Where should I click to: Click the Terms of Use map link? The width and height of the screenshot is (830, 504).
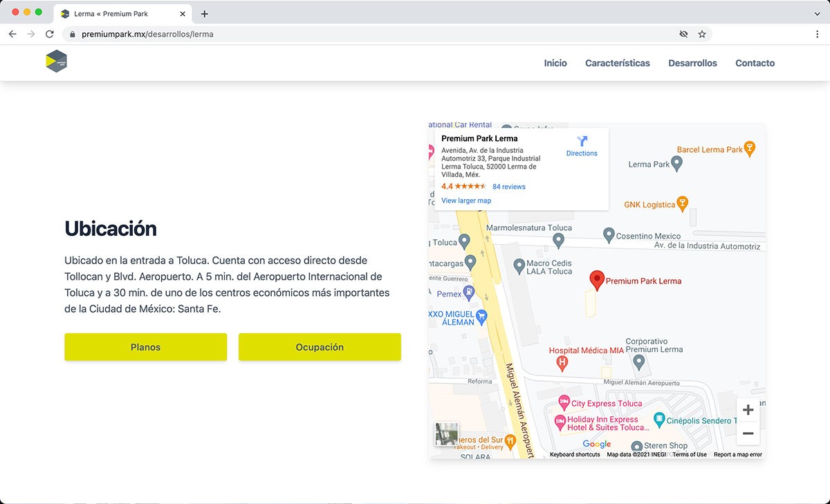[x=690, y=454]
